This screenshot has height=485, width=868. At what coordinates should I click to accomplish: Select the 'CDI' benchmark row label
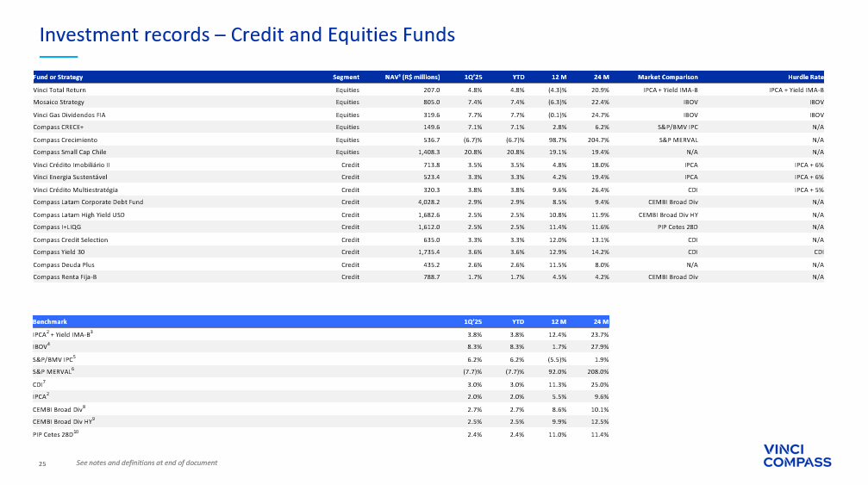[39, 384]
